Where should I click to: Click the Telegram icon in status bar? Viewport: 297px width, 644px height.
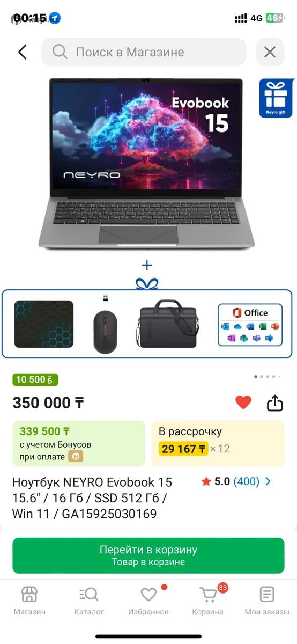point(55,18)
